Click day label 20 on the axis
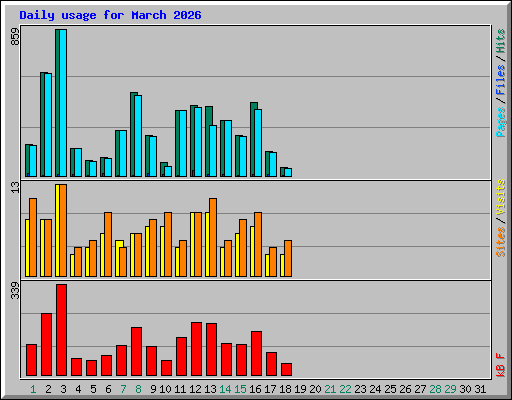The height and width of the screenshot is (400, 512). pyautogui.click(x=315, y=389)
